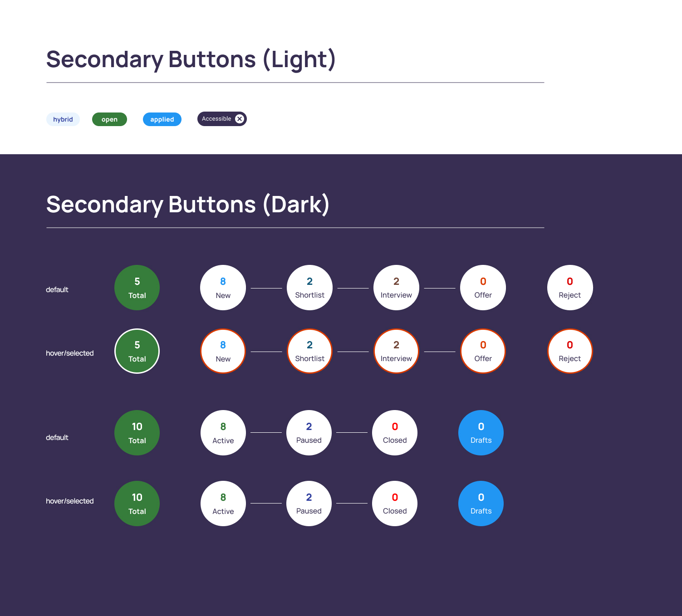This screenshot has width=682, height=616.
Task: Remove the Accessible tag via X icon
Action: 240,119
